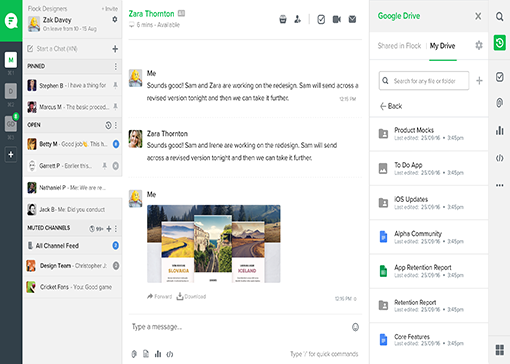Open the to-do checkbox icon in chat header

[x=321, y=19]
